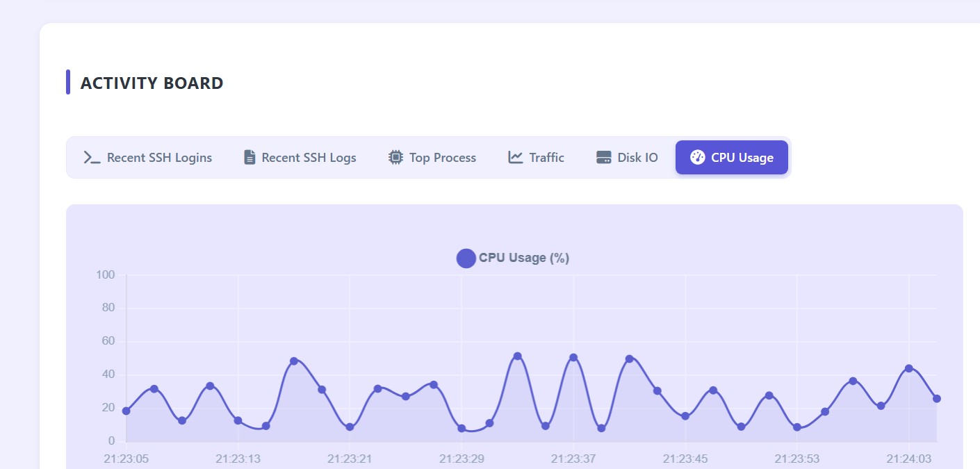Select the CPU Usage tab text
The image size is (980, 469).
coord(742,158)
